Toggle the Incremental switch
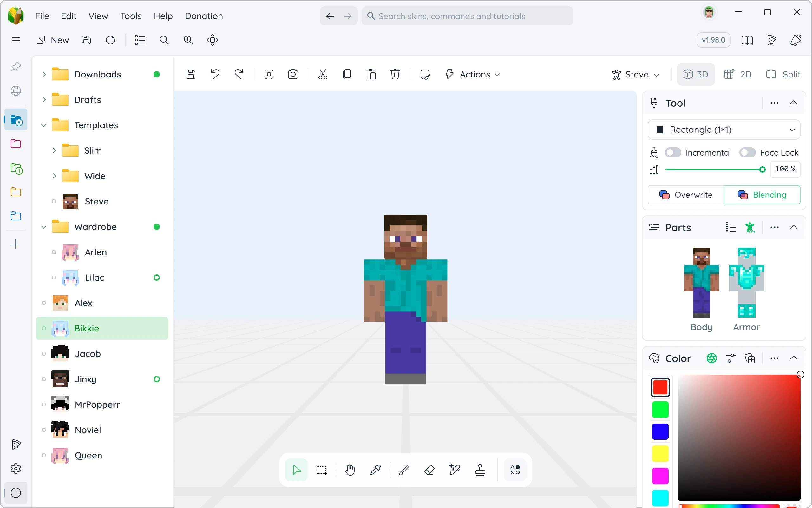Viewport: 812px width, 508px height. [673, 152]
